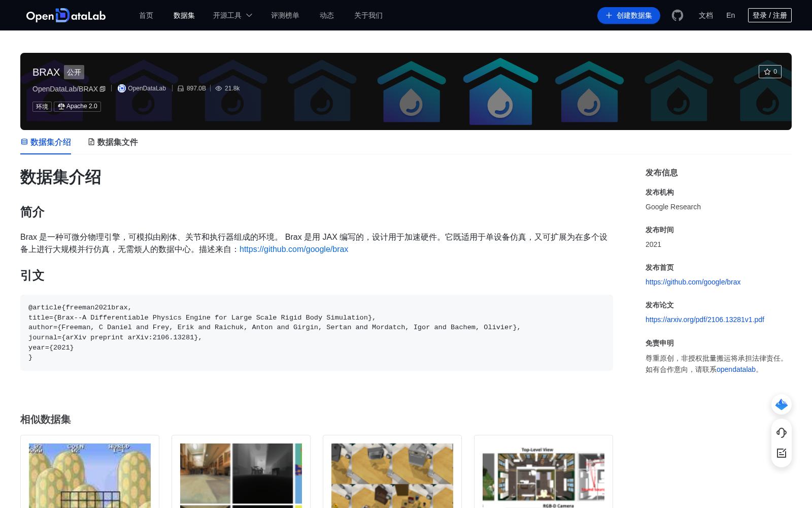Expand the 开源工具 dropdown menu

coord(232,15)
